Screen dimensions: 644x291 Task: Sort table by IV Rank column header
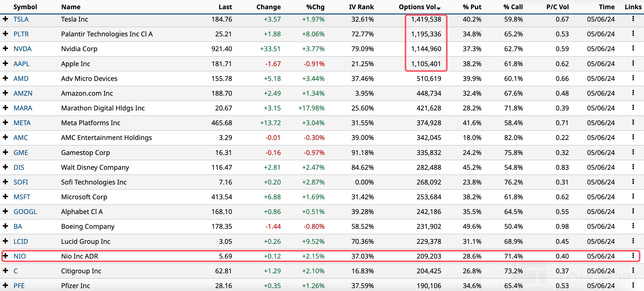(x=361, y=7)
